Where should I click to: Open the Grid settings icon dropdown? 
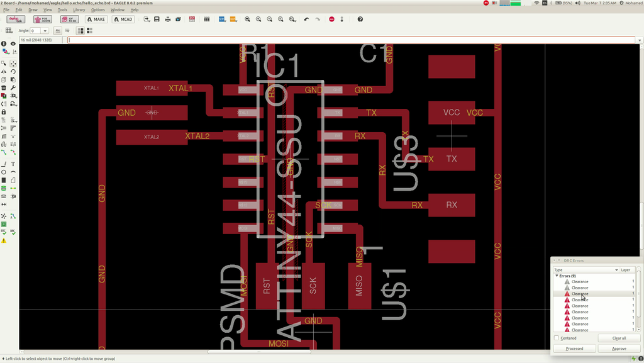(x=9, y=30)
